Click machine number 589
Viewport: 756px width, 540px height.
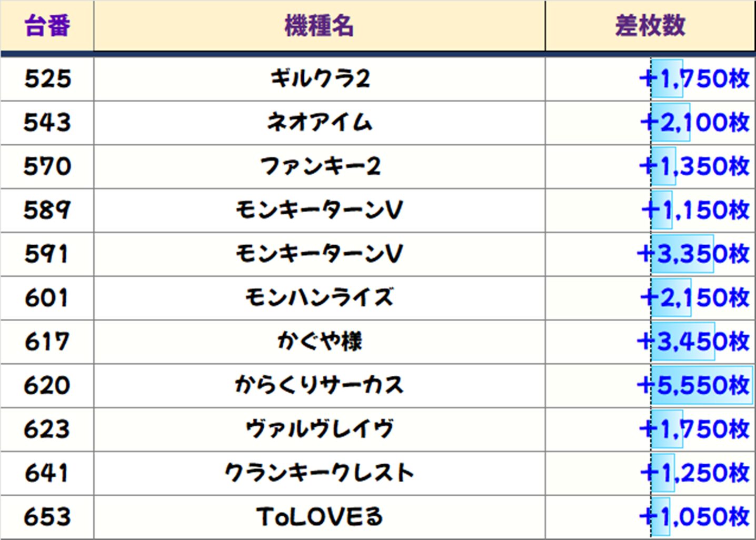point(47,210)
